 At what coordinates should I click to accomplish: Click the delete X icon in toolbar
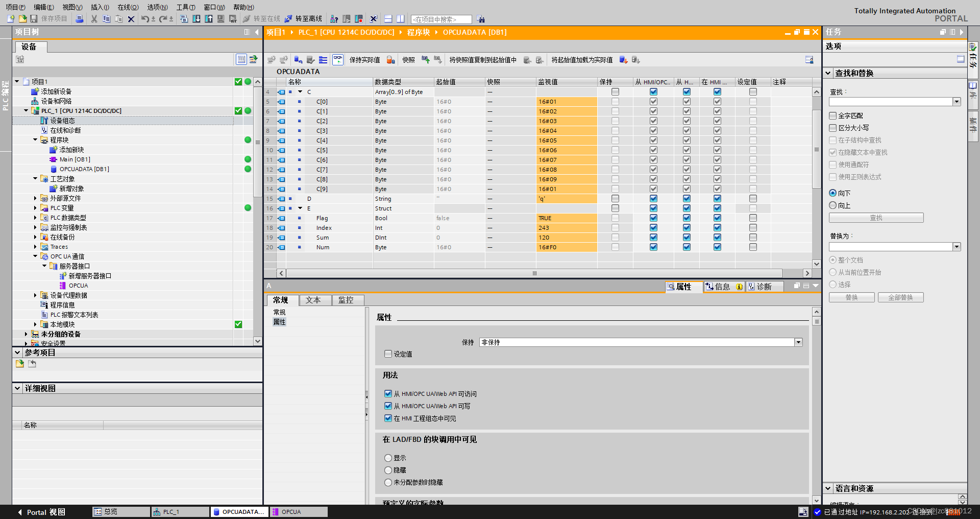[x=131, y=19]
